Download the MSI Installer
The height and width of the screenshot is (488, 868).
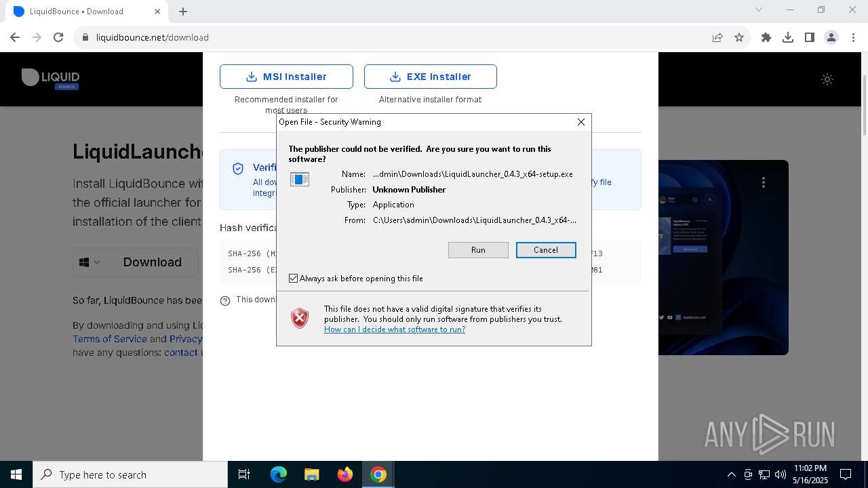coord(286,77)
